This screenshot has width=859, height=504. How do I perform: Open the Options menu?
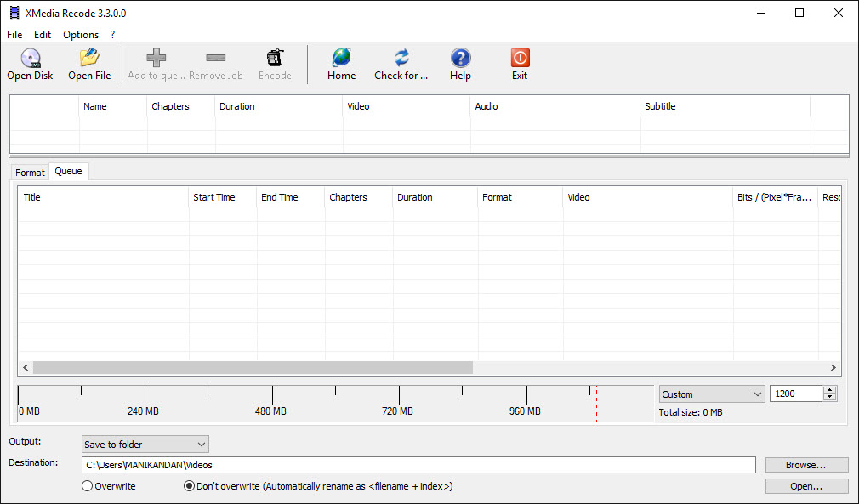click(x=81, y=35)
